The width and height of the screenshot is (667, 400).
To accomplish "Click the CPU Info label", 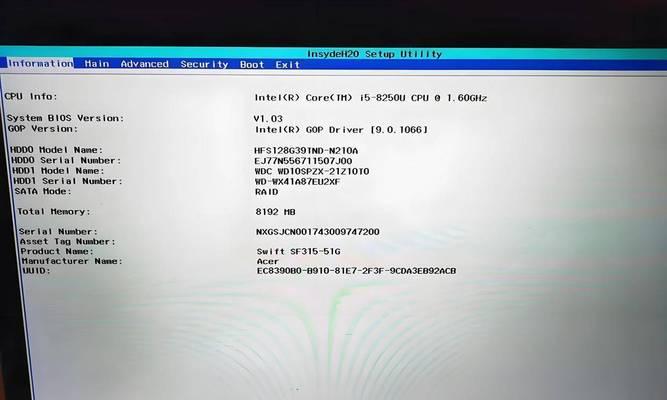I will (31, 97).
